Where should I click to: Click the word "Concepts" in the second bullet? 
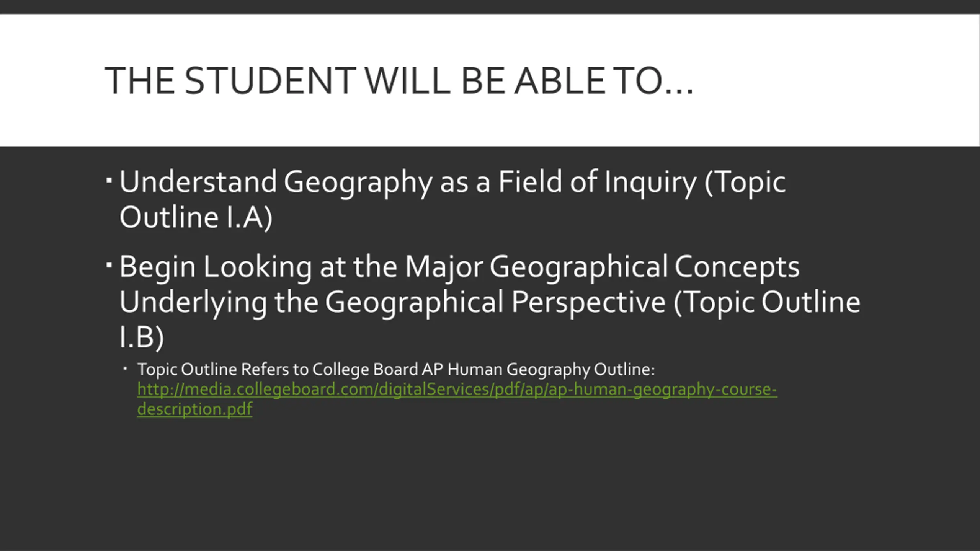point(737,267)
